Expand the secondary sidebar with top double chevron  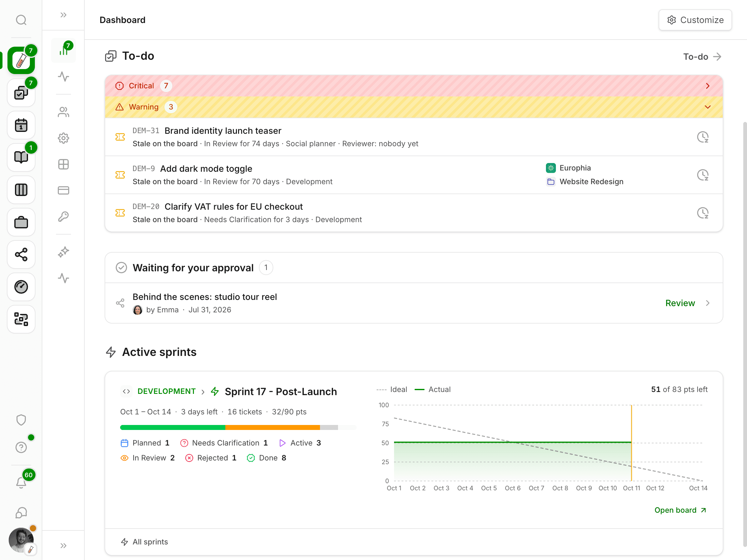coord(63,15)
